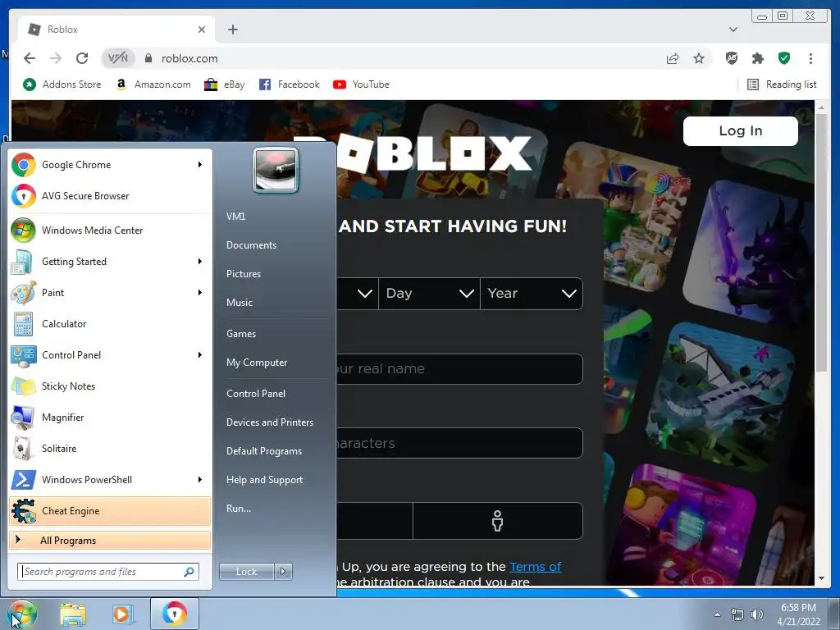This screenshot has width=840, height=630.
Task: Click the user account picture
Action: pos(276,171)
